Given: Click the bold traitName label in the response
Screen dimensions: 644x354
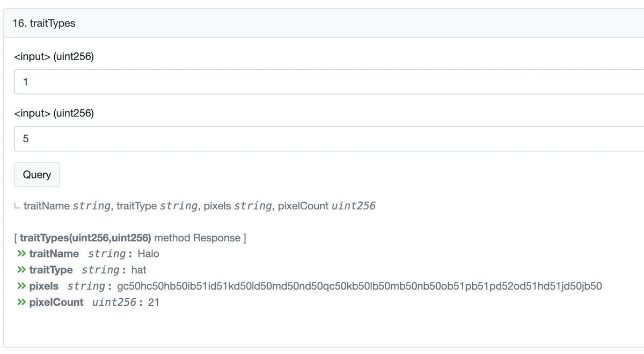Looking at the screenshot, I should pos(54,254).
